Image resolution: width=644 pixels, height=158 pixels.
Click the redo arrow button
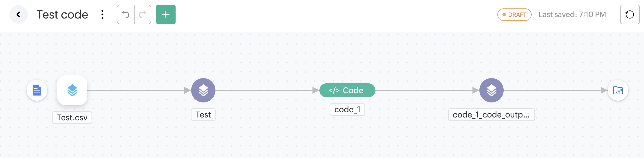coord(143,14)
